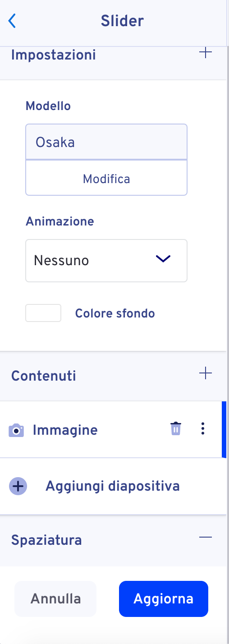This screenshot has width=229, height=644.
Task: Open the Animazione dropdown showing Nessuno
Action: click(x=106, y=261)
